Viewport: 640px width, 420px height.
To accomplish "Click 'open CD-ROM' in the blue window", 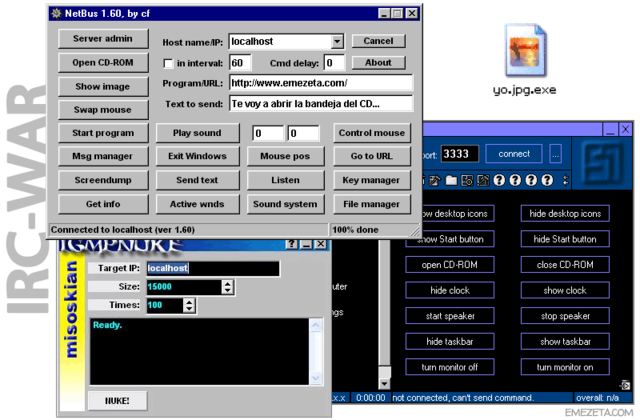I will tap(450, 264).
